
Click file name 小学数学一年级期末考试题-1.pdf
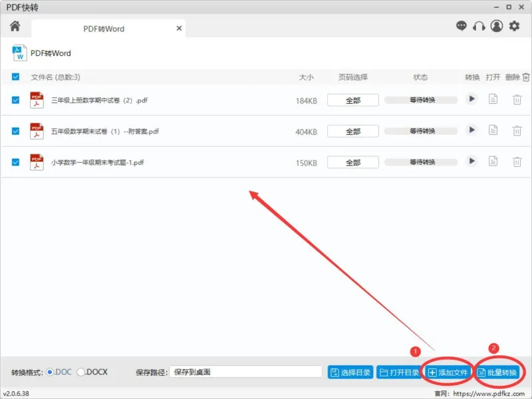coord(97,162)
